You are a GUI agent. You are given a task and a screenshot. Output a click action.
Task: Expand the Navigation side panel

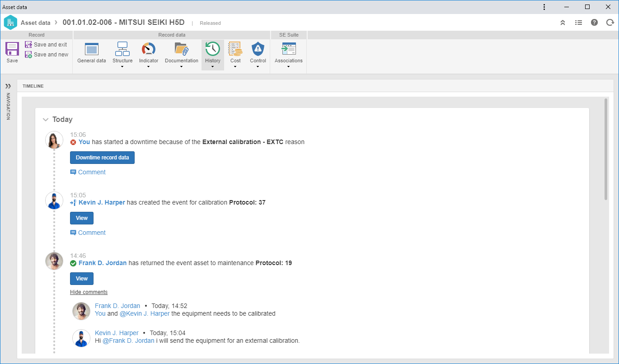[8, 86]
